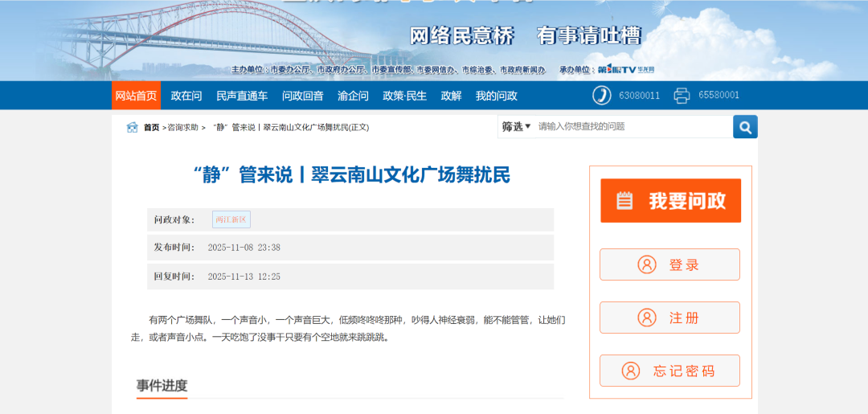This screenshot has width=868, height=414.
Task: Click the phone number 63080011
Action: [640, 95]
